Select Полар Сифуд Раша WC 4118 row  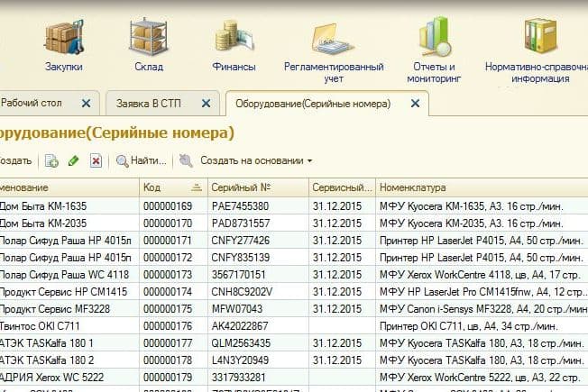[294, 275]
